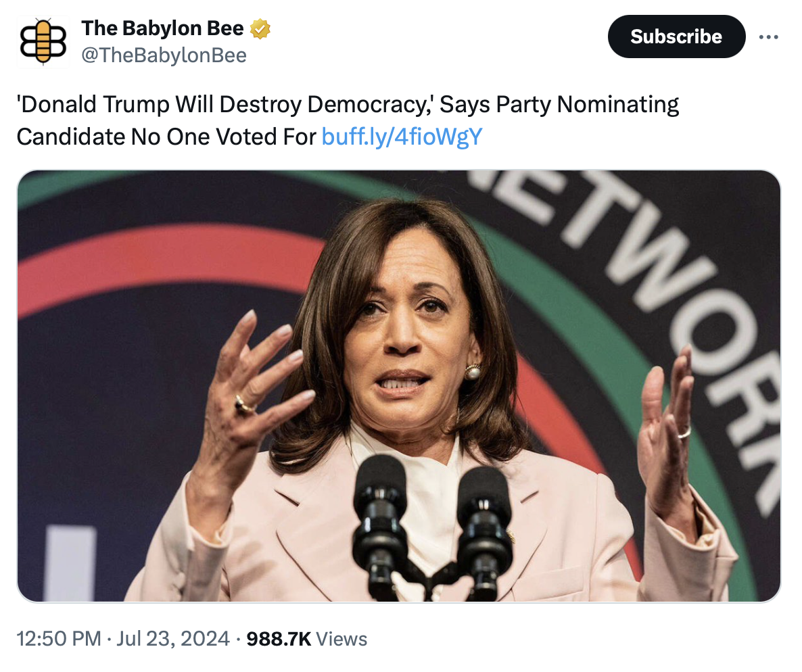Click the 988.7K view count number
802x672 pixels.
279,639
